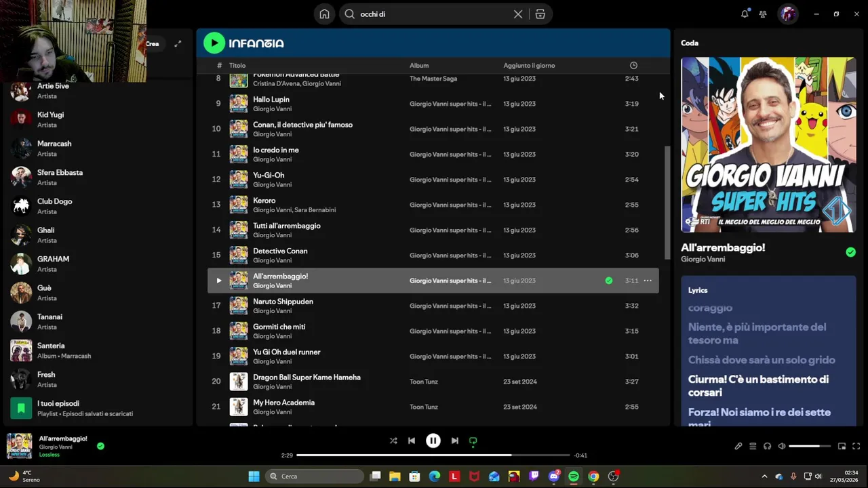
Task: Open the Browse icon next to search
Action: tap(540, 14)
